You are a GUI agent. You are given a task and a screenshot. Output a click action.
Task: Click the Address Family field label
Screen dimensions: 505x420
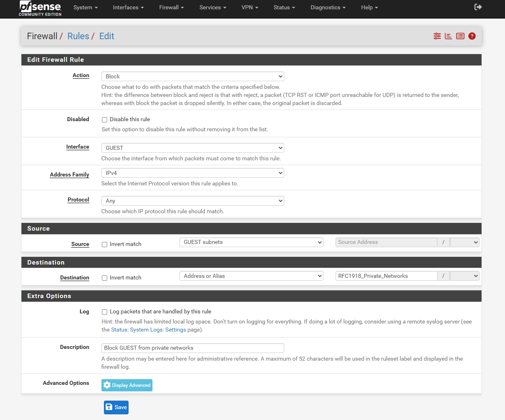tap(70, 174)
